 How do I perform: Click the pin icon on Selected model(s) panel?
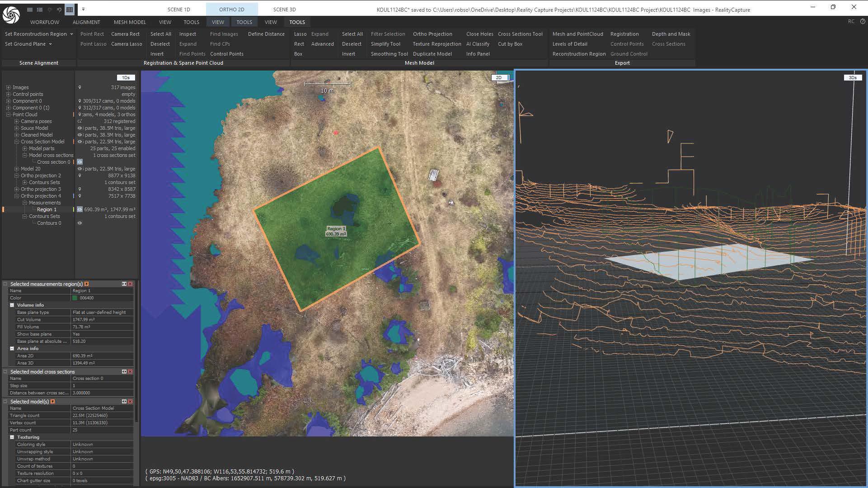(52, 402)
